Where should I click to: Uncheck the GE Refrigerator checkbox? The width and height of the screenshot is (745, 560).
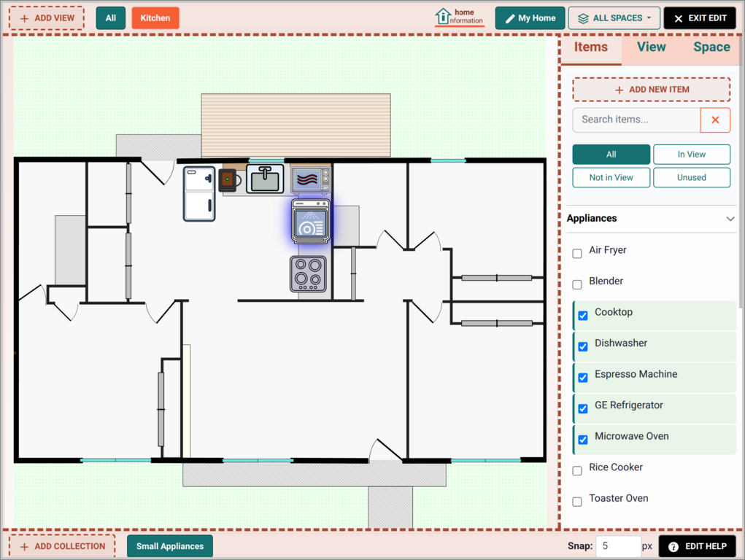583,408
